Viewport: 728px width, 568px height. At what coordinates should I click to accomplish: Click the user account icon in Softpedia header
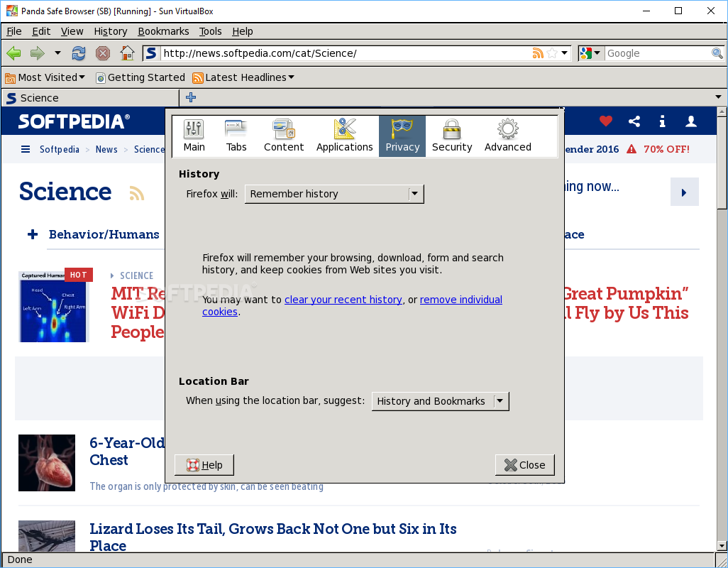pyautogui.click(x=691, y=121)
